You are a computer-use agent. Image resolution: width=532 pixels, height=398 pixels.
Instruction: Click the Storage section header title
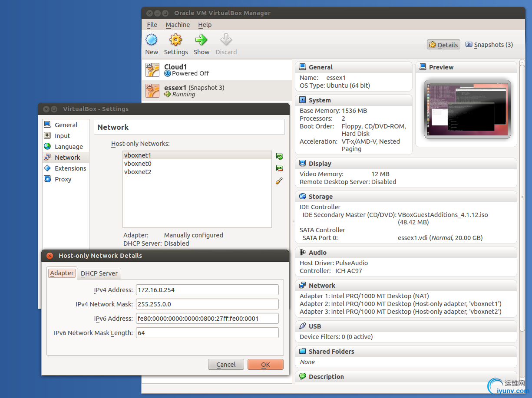[x=321, y=197]
